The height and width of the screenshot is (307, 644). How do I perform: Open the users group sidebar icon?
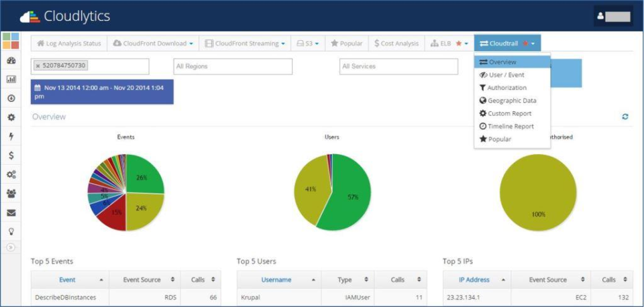(11, 194)
